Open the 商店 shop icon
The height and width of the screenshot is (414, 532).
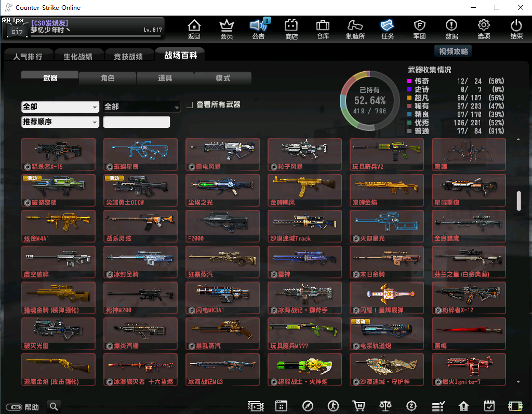coord(291,29)
